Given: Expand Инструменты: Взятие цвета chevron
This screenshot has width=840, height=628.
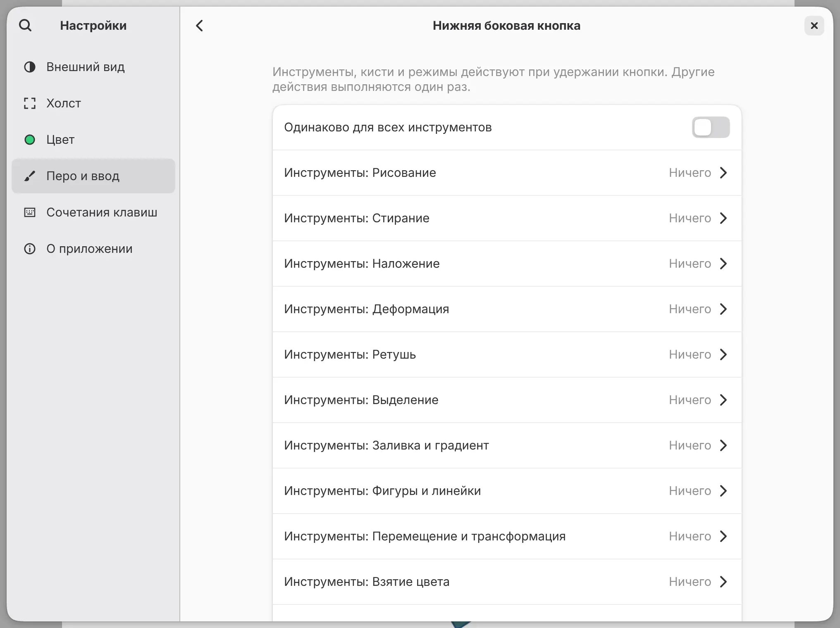Looking at the screenshot, I should pos(723,582).
